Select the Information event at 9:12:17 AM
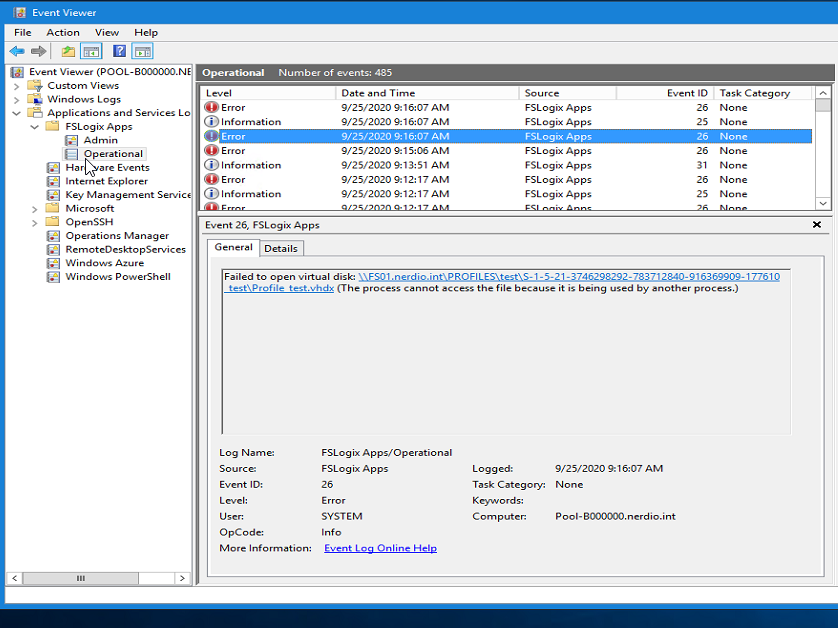This screenshot has height=628, width=838. pyautogui.click(x=507, y=194)
